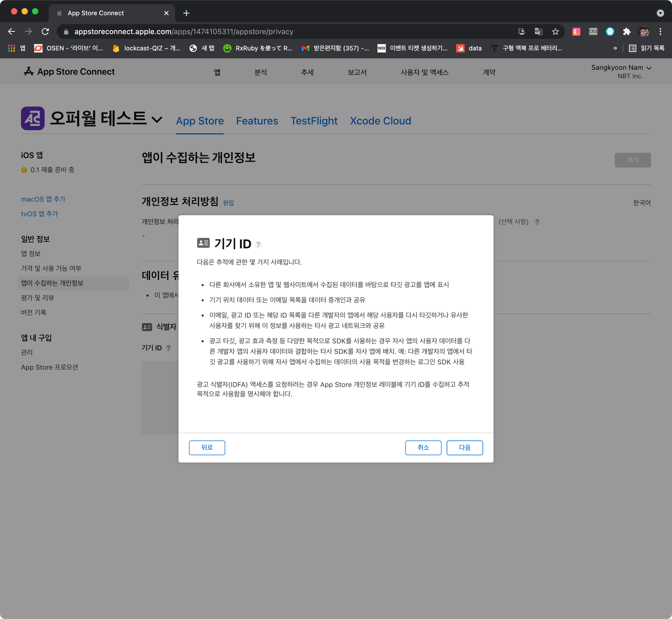Click the 다음 button in the dialog
The image size is (672, 619).
pos(464,447)
